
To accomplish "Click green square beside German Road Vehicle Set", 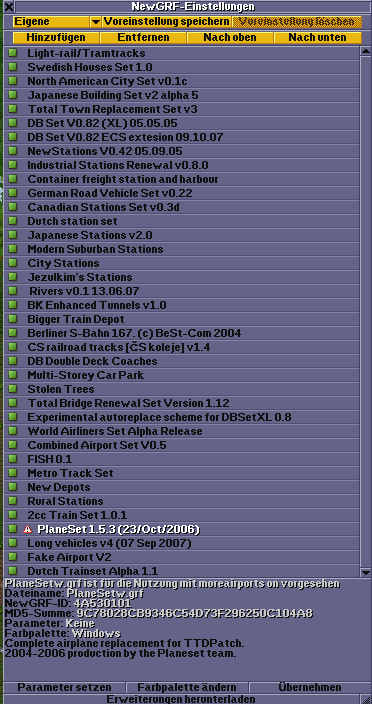I will pyautogui.click(x=13, y=193).
